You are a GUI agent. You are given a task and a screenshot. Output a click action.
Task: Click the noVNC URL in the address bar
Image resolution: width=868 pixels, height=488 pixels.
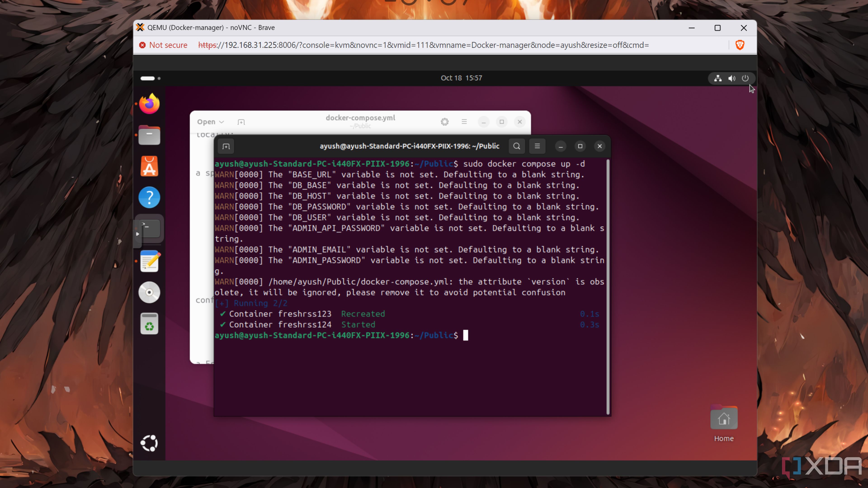click(x=424, y=45)
